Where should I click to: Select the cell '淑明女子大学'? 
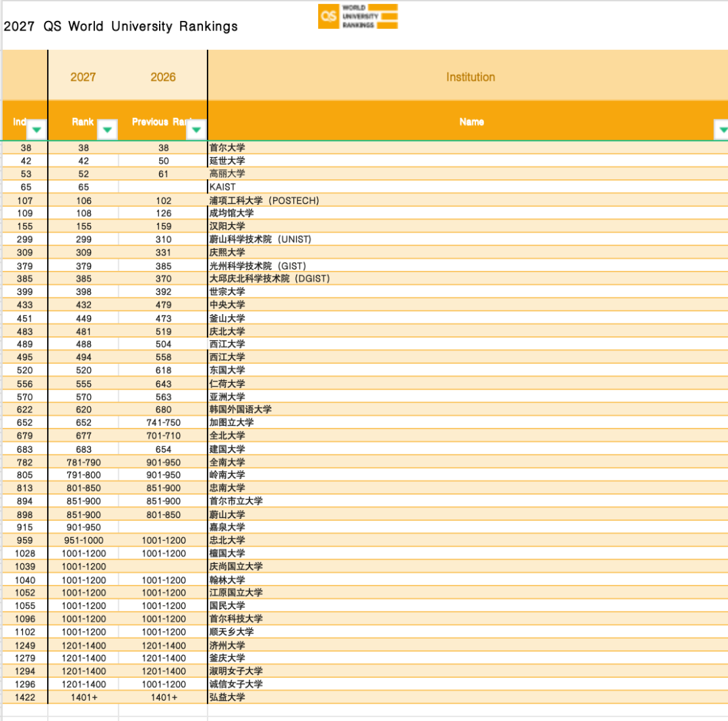coord(468,671)
